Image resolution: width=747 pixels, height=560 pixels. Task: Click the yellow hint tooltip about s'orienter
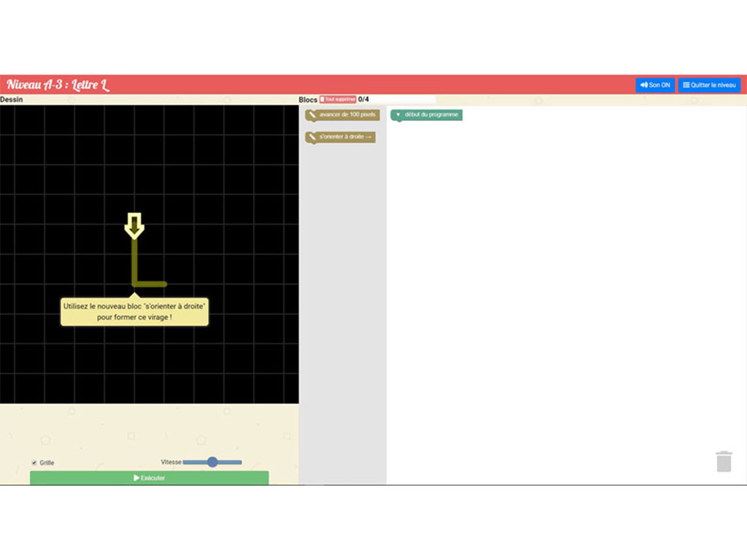(134, 312)
